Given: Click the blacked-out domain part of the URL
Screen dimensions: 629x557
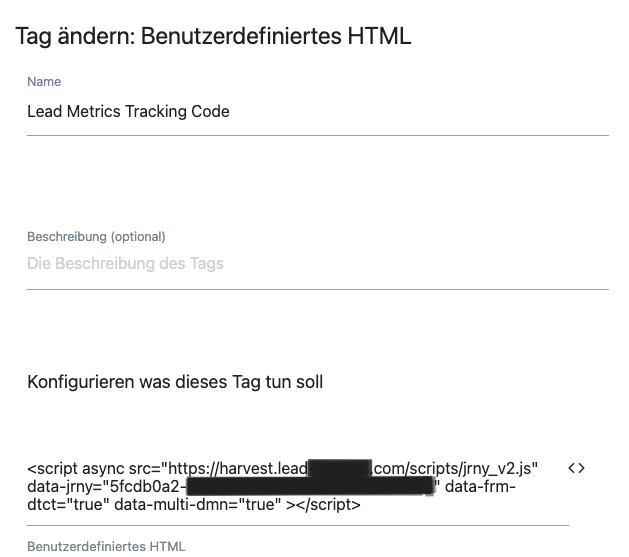Looking at the screenshot, I should coord(340,468).
